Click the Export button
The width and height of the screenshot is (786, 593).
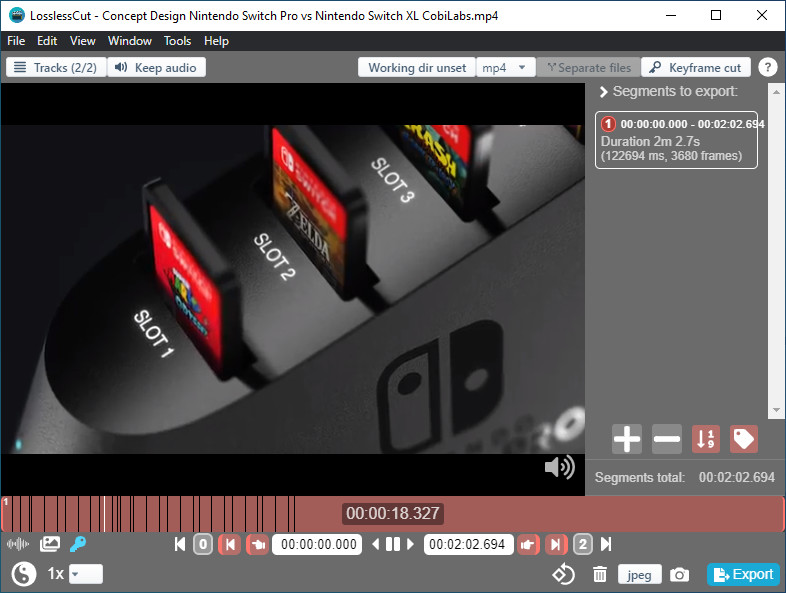point(743,574)
